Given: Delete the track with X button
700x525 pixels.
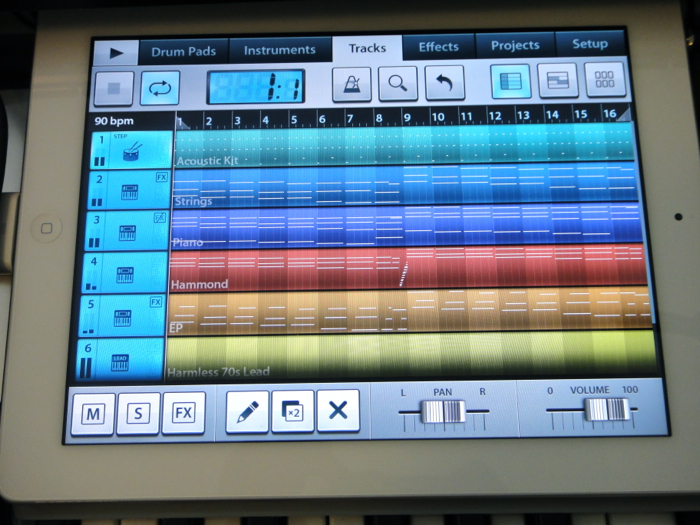Looking at the screenshot, I should pyautogui.click(x=338, y=409).
